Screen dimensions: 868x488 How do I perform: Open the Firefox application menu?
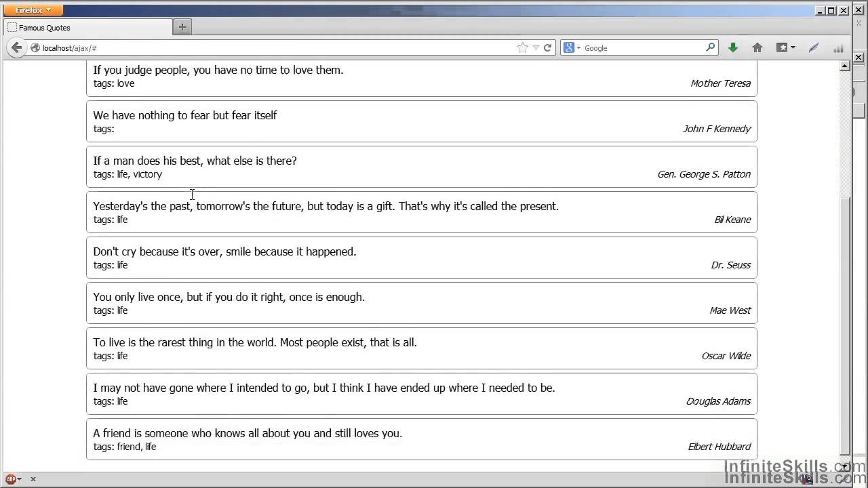(x=33, y=10)
